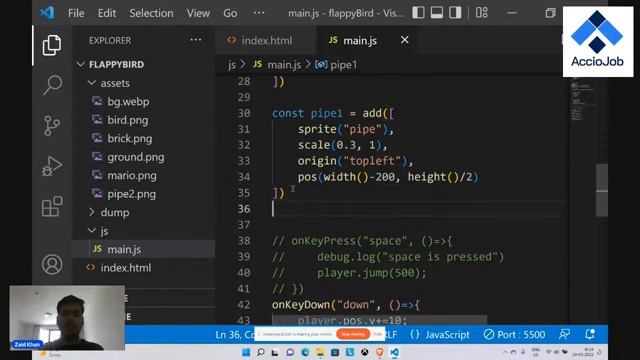Click 'onKeyDown("down"' on line 42
This screenshot has width=640, height=360.
pos(323,304)
